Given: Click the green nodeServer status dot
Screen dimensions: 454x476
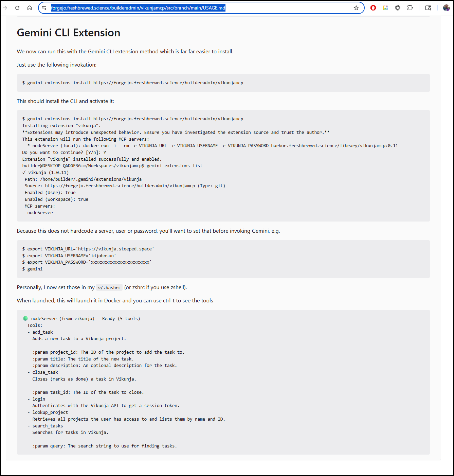Looking at the screenshot, I should point(25,318).
